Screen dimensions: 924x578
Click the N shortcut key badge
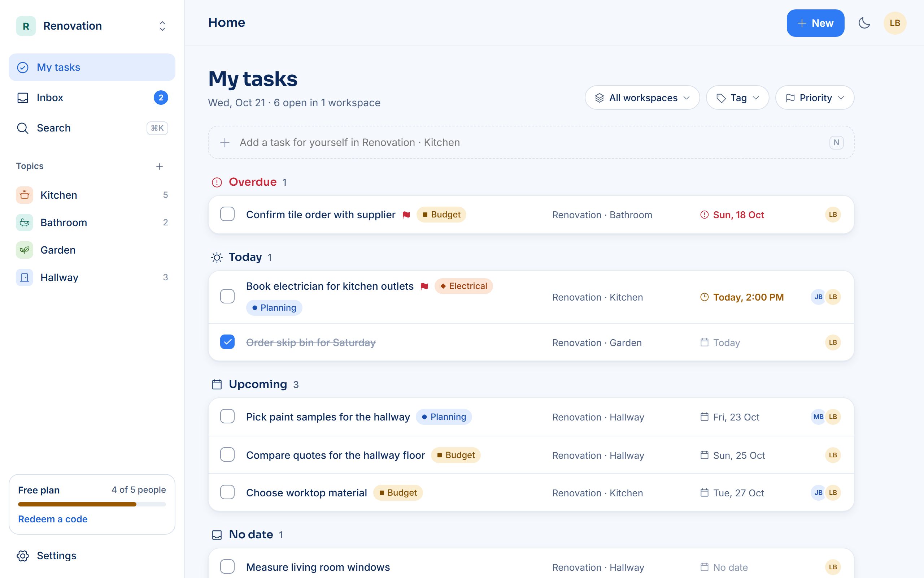[x=836, y=143]
